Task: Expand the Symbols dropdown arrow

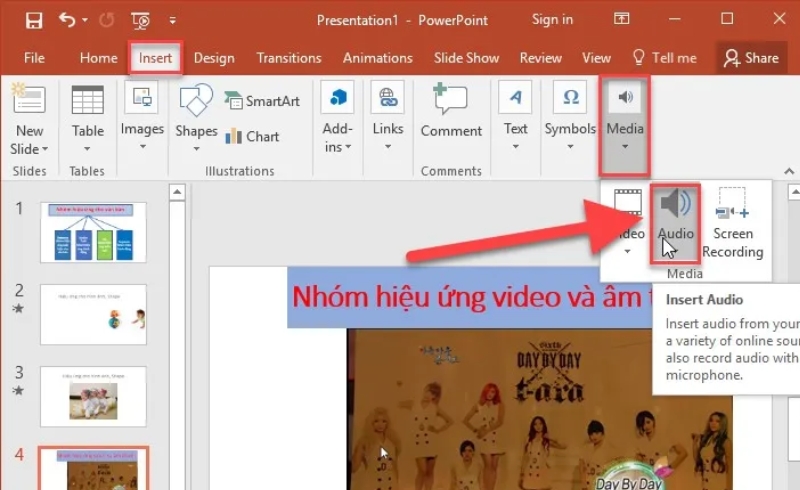Action: coord(570,146)
